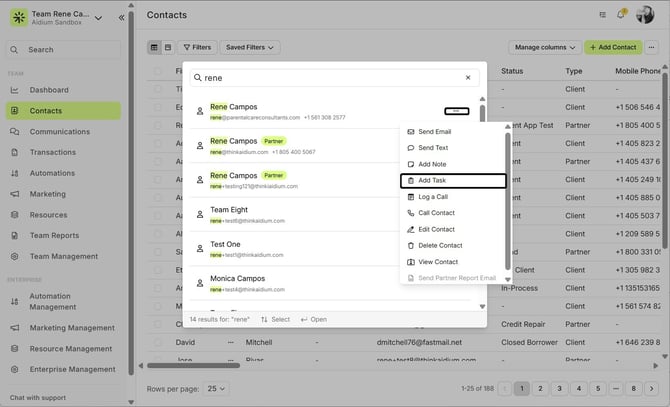
Task: Clear the search with the X icon
Action: click(x=467, y=77)
